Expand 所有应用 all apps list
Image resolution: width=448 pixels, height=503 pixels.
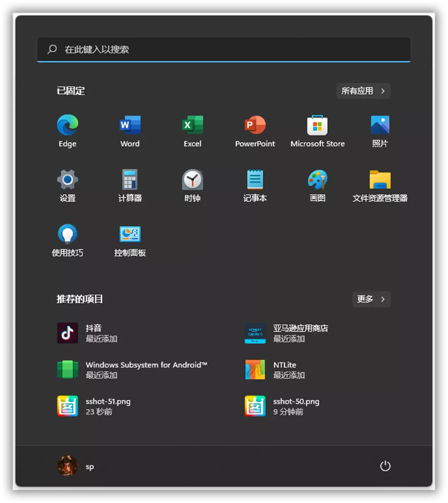[x=363, y=91]
